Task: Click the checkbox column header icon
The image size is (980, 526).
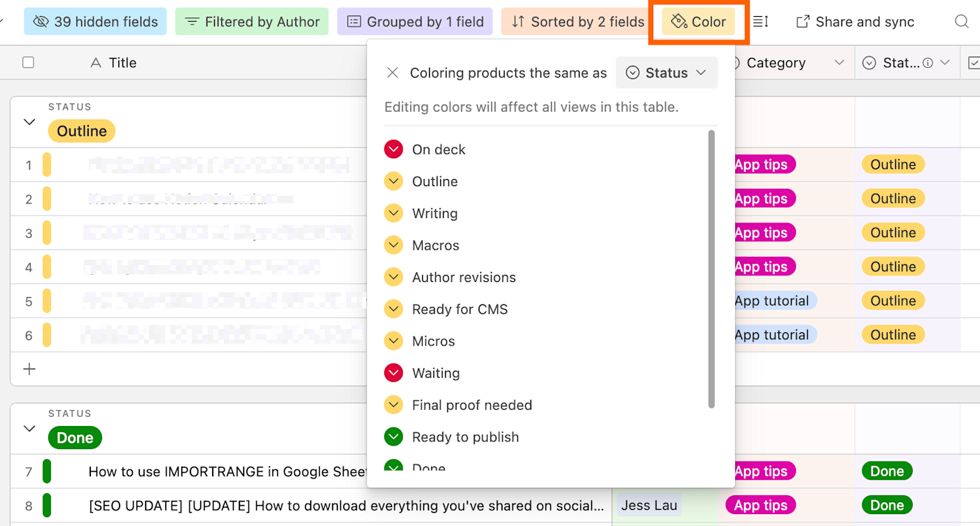Action: point(973,63)
